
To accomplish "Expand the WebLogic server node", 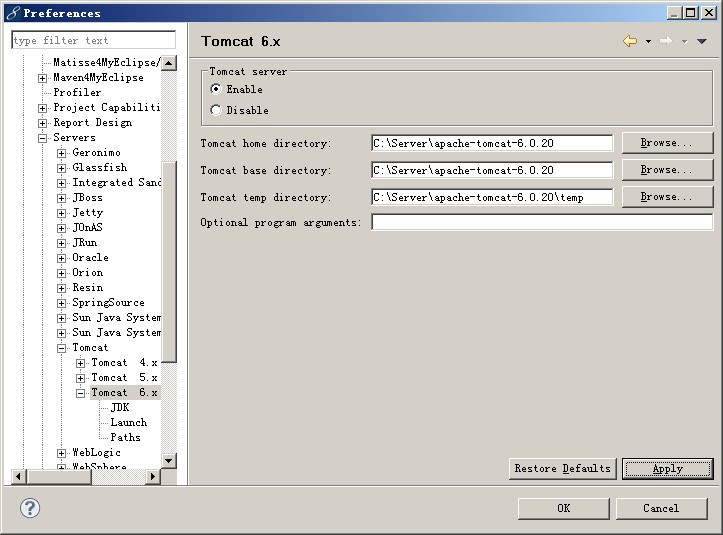I will (x=61, y=453).
